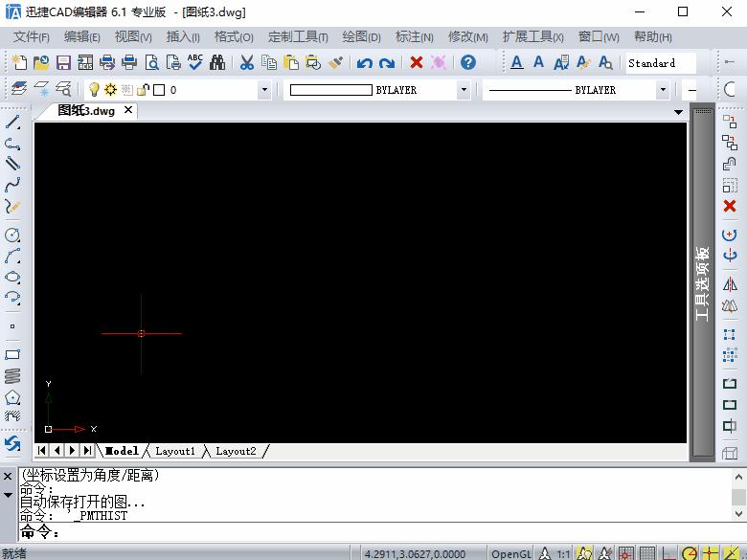
Task: Expand the layer list dropdown
Action: coord(265,90)
